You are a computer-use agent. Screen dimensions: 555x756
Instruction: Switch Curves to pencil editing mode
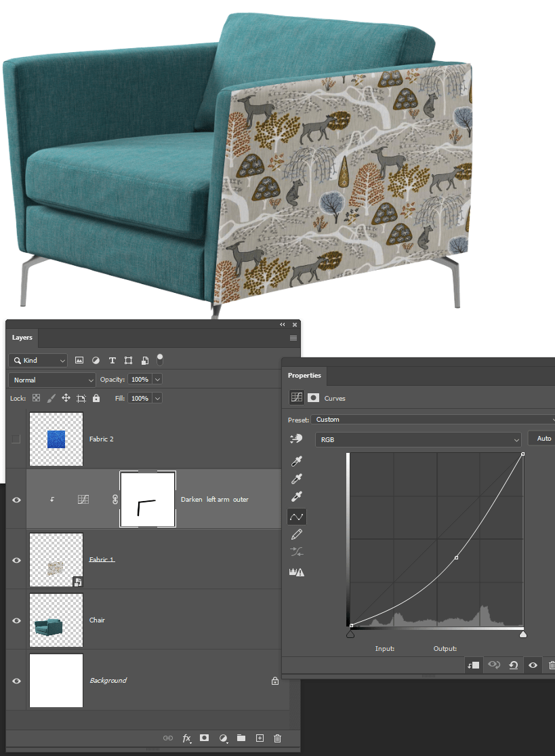tap(297, 534)
